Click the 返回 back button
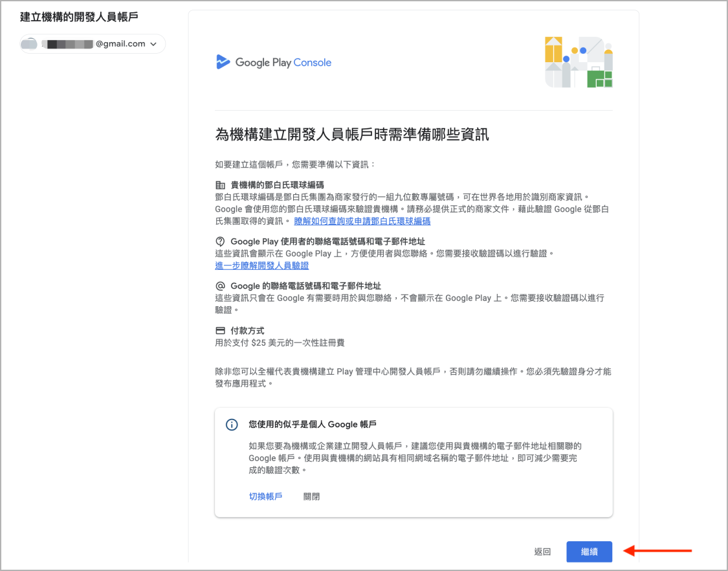 click(542, 552)
